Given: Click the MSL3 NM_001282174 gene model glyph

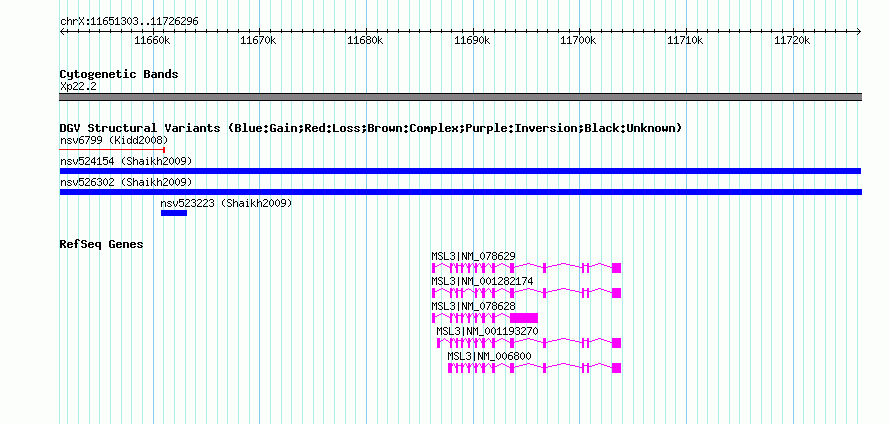Looking at the screenshot, I should click(x=526, y=293).
